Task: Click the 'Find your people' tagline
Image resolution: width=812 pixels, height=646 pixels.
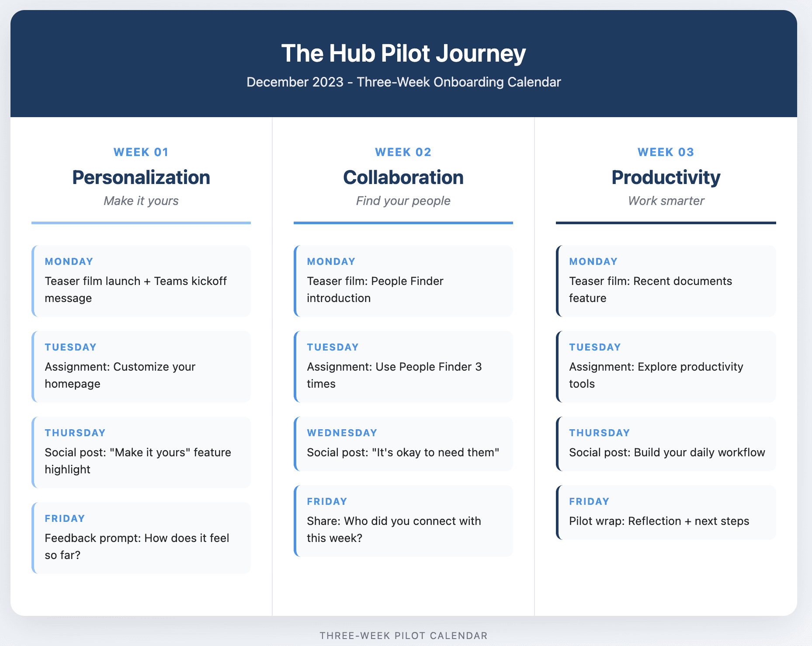Action: 403,201
